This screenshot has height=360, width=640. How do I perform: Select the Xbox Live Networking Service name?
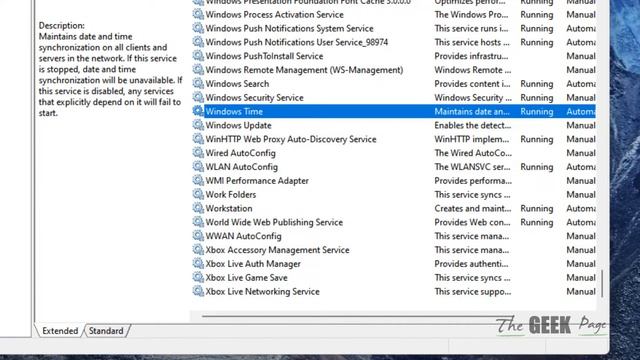[x=262, y=291]
